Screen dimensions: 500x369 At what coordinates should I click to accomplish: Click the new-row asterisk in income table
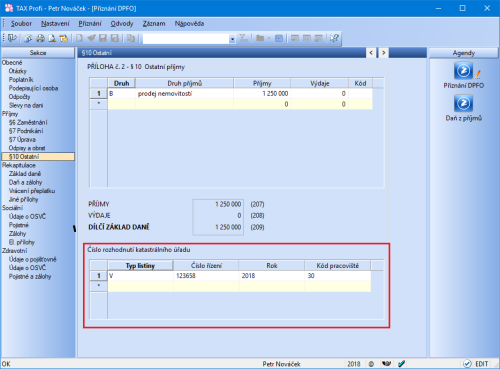[x=99, y=104]
